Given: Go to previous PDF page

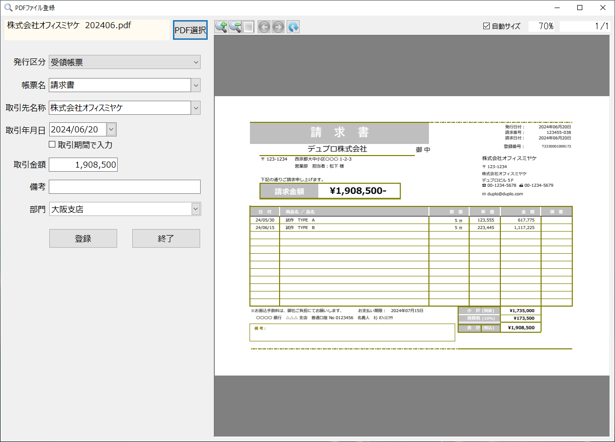Looking at the screenshot, I should (264, 27).
